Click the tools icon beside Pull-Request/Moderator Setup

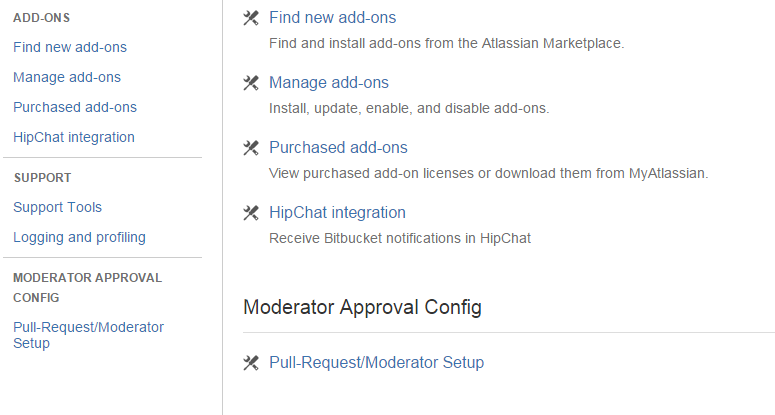point(251,363)
